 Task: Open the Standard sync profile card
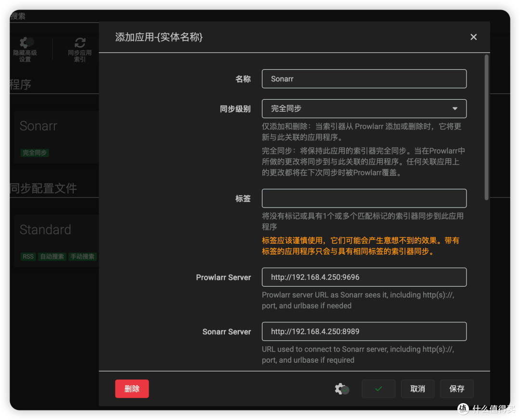[x=56, y=241]
